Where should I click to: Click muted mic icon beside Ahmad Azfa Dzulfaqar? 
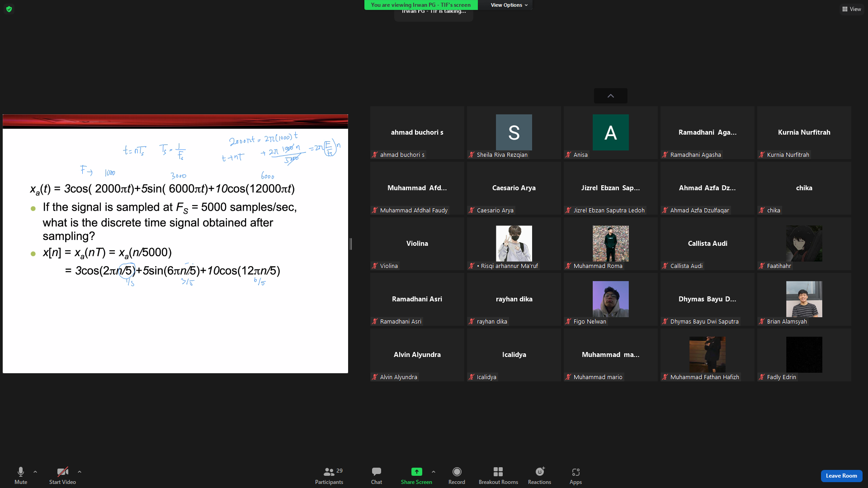pos(665,210)
